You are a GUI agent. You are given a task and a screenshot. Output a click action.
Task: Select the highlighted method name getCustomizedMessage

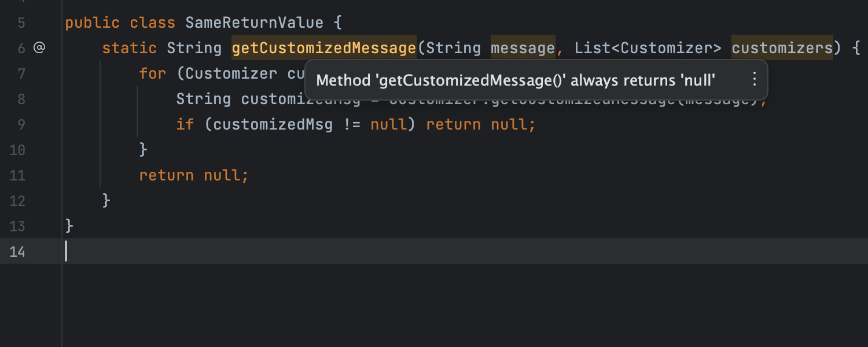tap(323, 48)
